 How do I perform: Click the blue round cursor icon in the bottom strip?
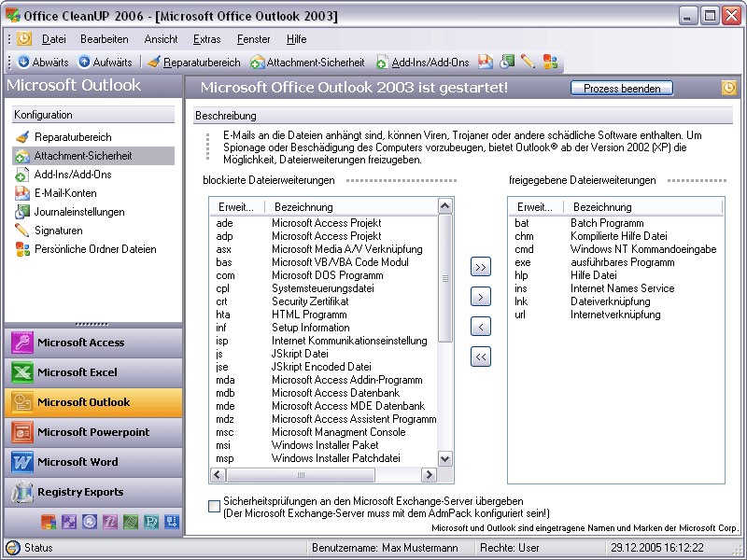pos(90,522)
